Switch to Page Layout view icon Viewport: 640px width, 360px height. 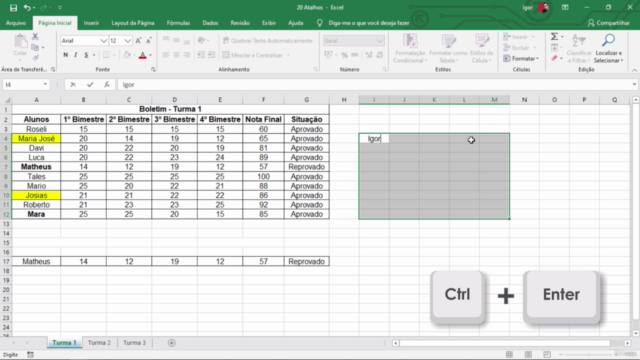(x=528, y=355)
